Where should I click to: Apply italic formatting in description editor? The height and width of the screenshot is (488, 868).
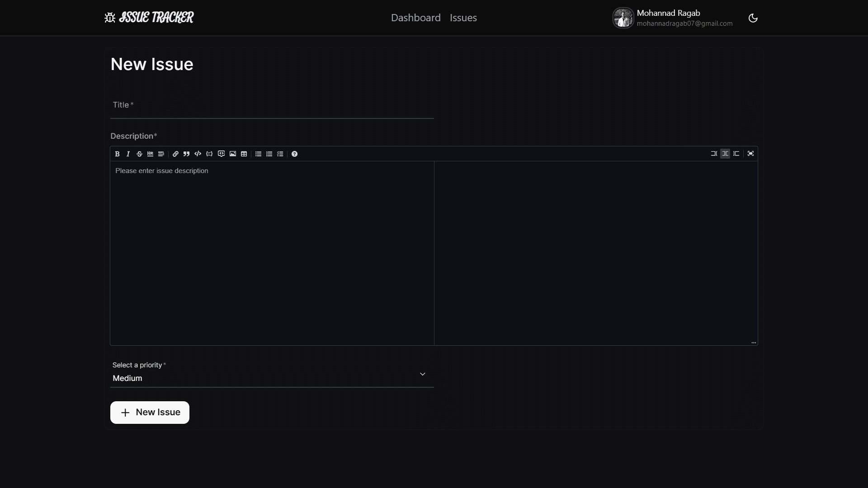(x=128, y=154)
